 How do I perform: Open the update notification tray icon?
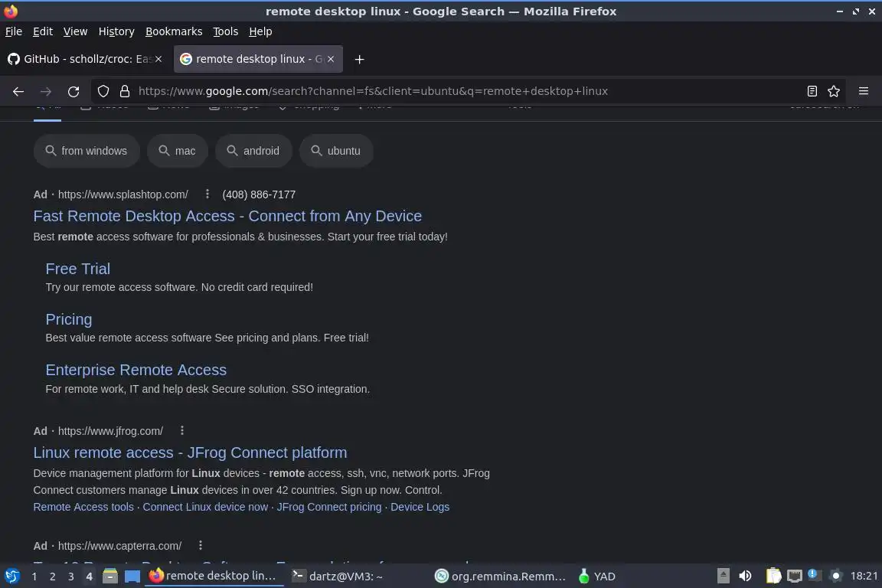pyautogui.click(x=814, y=575)
